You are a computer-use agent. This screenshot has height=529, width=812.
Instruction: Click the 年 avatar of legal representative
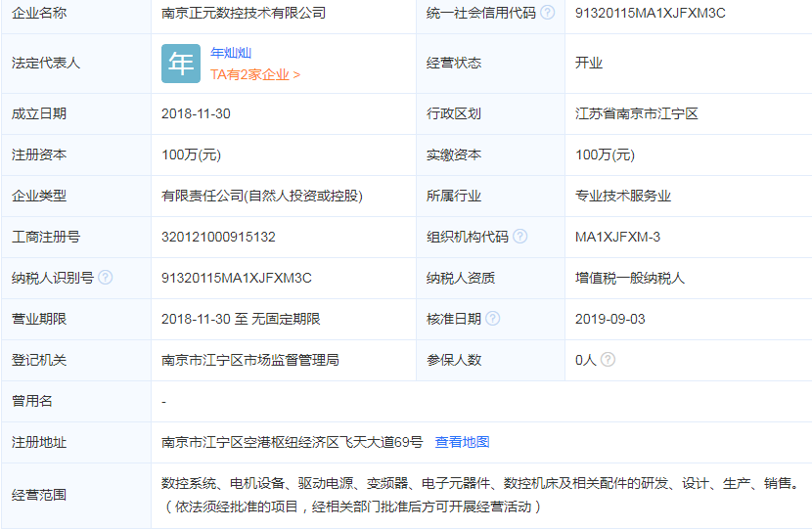pos(181,64)
